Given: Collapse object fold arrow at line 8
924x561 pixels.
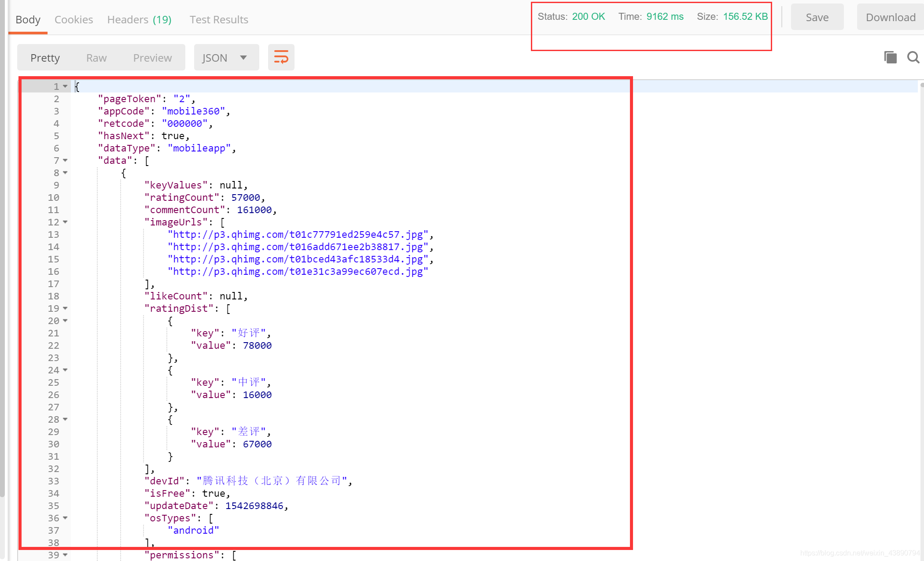Looking at the screenshot, I should coord(65,173).
